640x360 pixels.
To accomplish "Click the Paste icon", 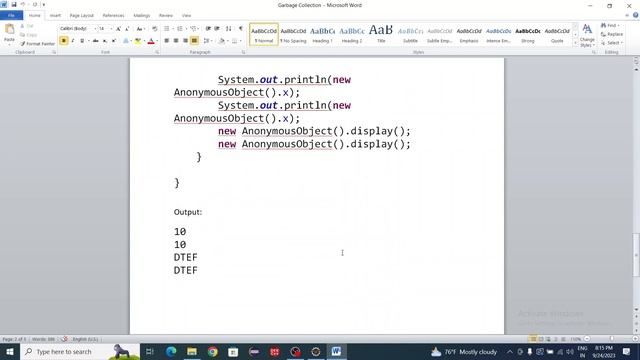I will click(9, 29).
